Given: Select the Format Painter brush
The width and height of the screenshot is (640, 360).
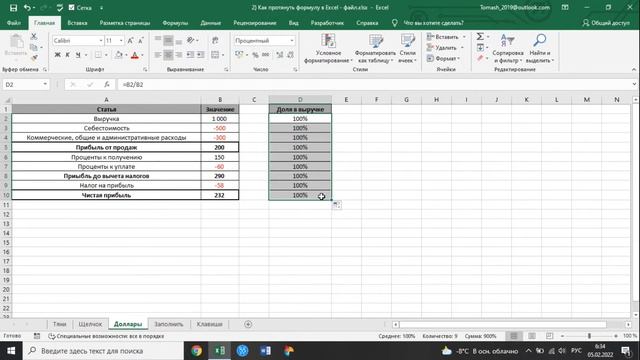Looking at the screenshot, I should click(x=34, y=58).
